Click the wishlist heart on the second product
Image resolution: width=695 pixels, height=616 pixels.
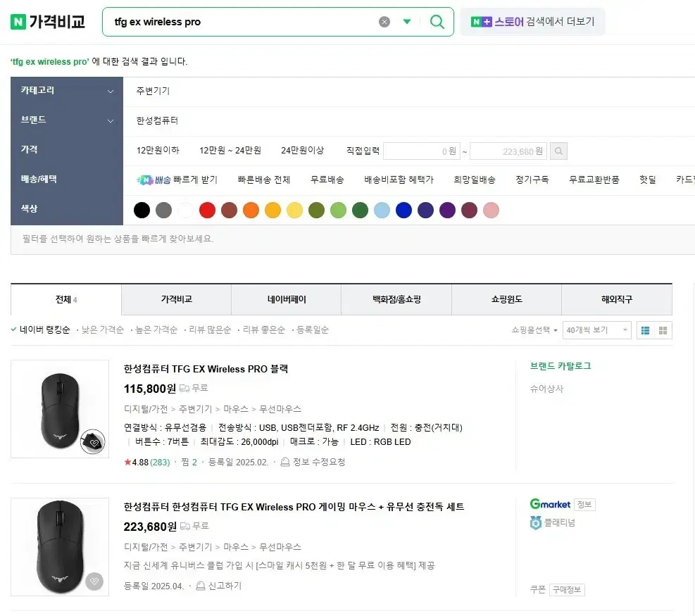point(94,581)
